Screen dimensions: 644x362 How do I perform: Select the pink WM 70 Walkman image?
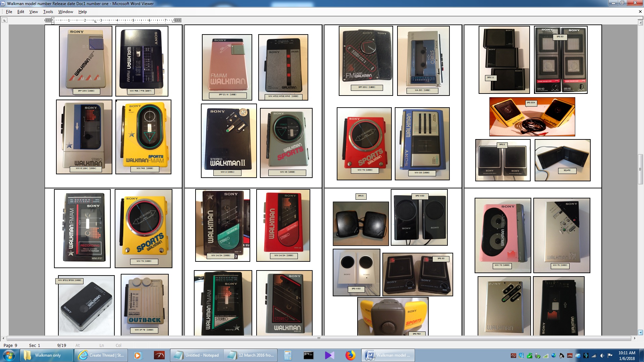(503, 235)
